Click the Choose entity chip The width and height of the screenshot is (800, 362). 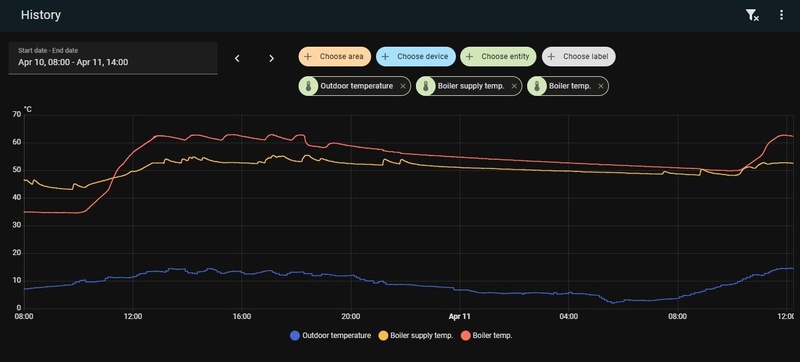[x=498, y=57]
